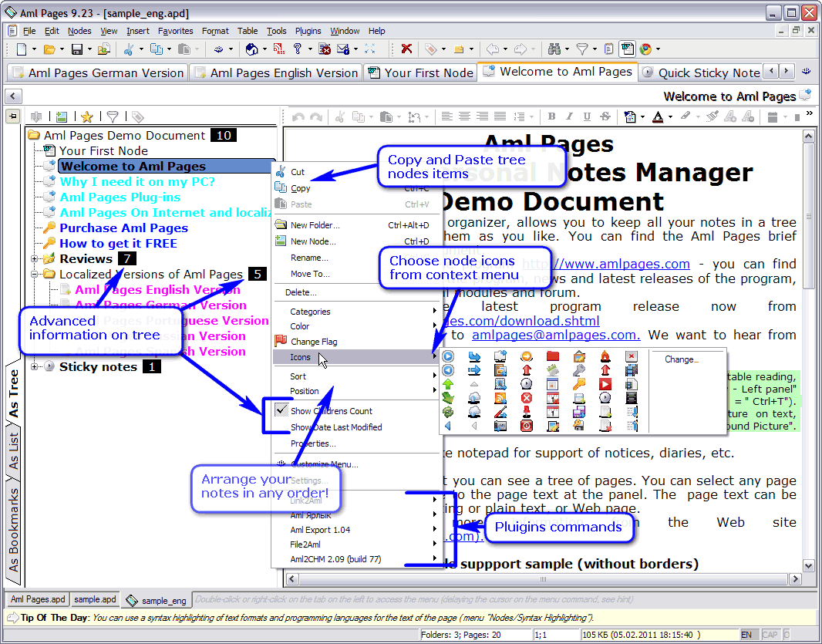Toggle Show Childrens Count checkbox

pos(281,411)
